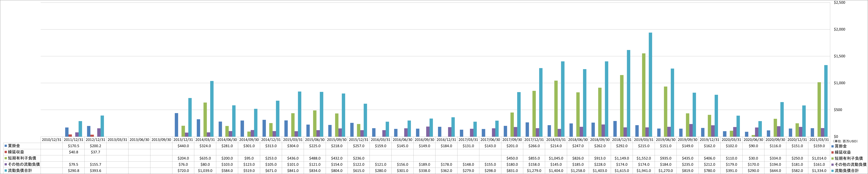Click the green bar at 2021/03/31

(819, 110)
